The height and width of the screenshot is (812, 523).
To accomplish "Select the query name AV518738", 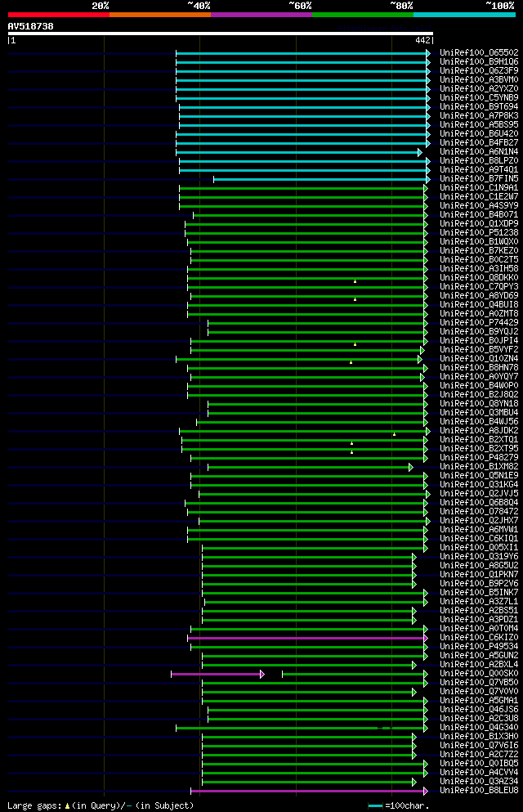I will point(30,26).
